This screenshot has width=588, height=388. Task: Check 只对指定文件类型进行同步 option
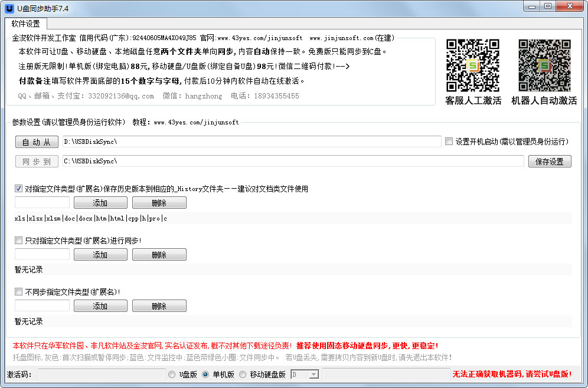click(x=19, y=241)
